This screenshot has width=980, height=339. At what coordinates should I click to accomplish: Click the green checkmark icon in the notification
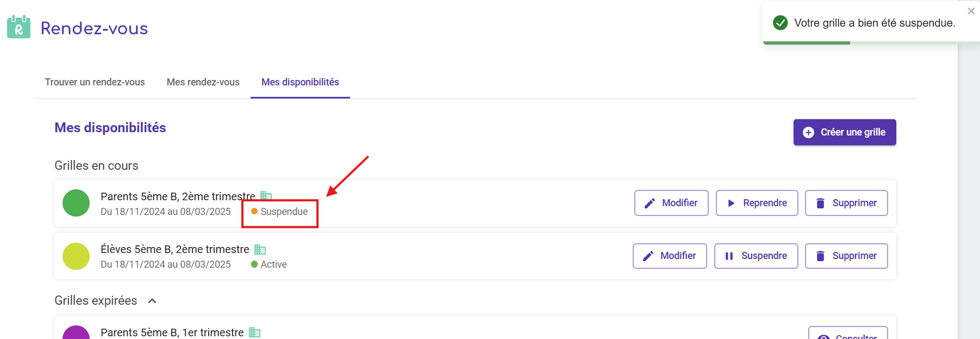(781, 23)
